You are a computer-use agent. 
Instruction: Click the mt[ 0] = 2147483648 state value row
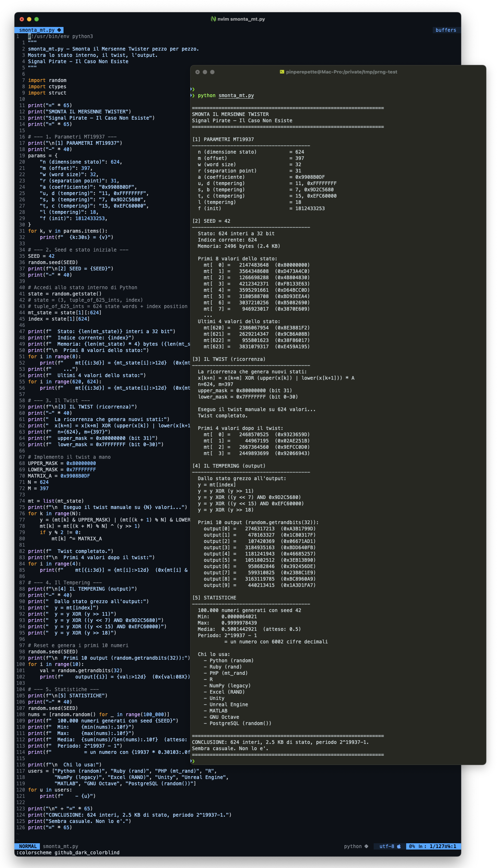pos(257,265)
